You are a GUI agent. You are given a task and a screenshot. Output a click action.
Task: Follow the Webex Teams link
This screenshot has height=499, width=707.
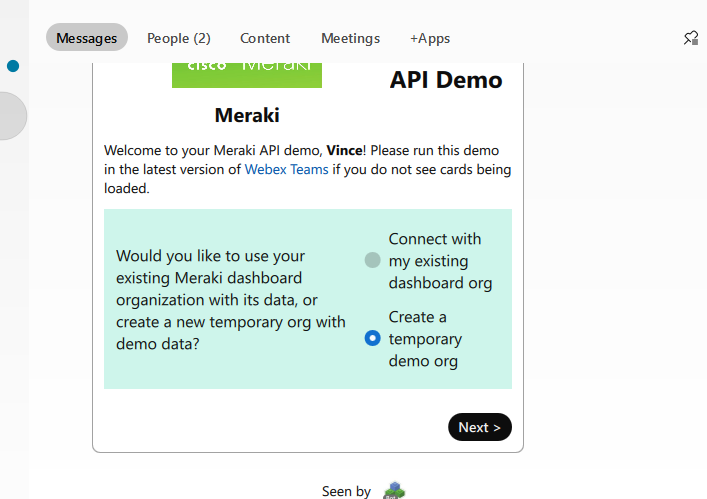(x=287, y=169)
